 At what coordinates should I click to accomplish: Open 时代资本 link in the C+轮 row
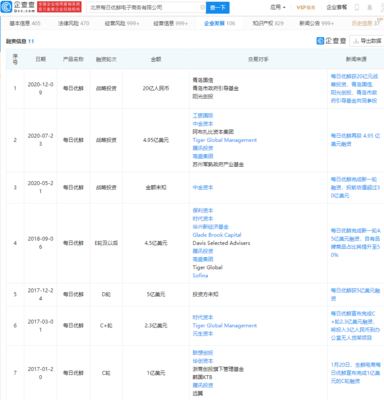pyautogui.click(x=203, y=317)
